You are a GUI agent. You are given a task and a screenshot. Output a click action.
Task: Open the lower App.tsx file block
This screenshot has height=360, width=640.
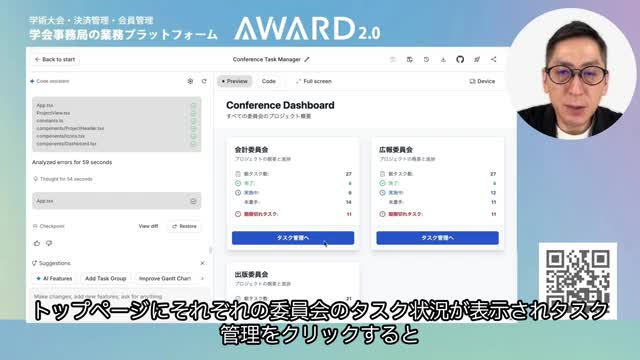point(117,201)
